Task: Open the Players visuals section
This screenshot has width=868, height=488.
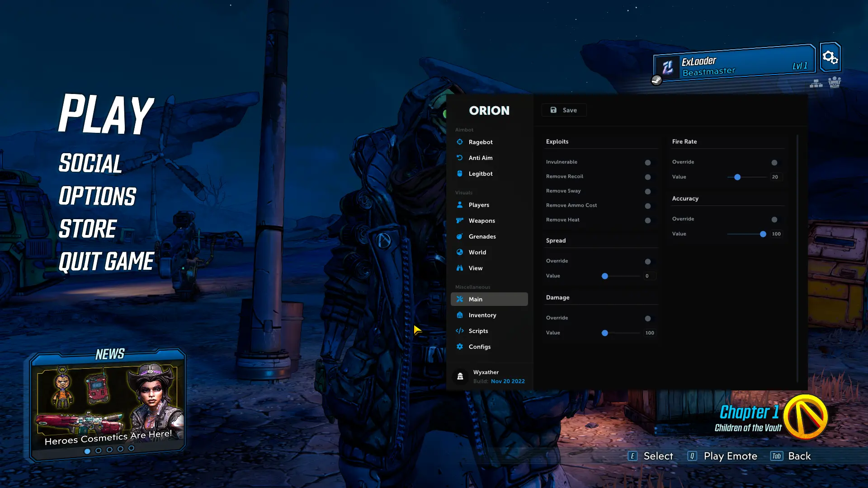Action: click(x=479, y=204)
